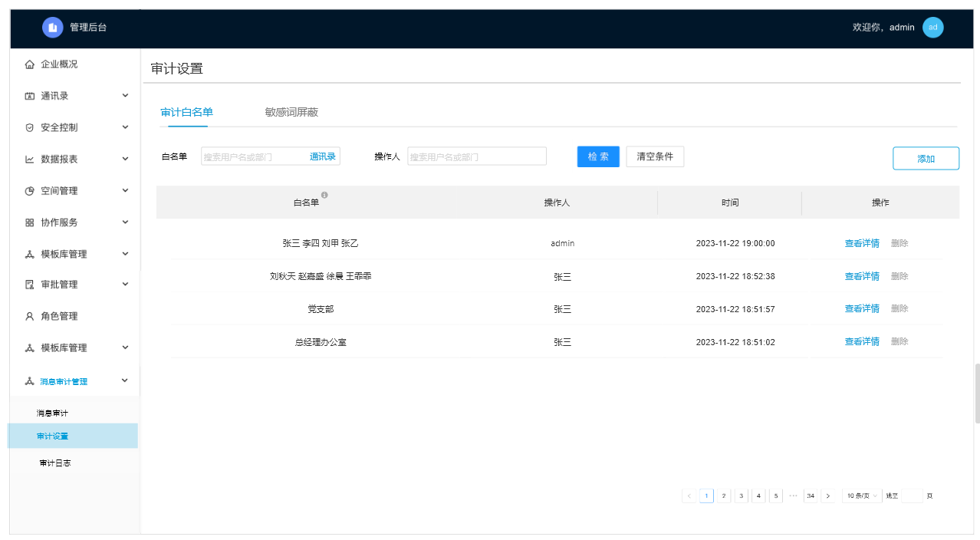
Task: Click the 2023-11-22 18:52:38 time cell
Action: pos(735,276)
